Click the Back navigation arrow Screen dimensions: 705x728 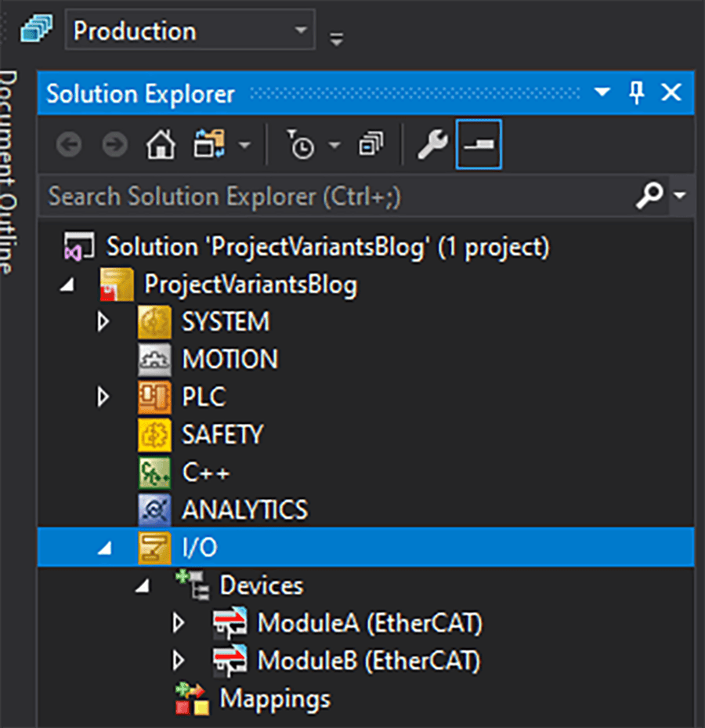69,145
